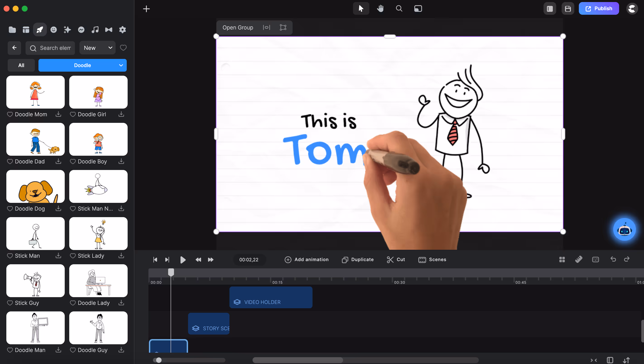Click the plus add menu
This screenshot has height=364, width=644.
coord(146,9)
